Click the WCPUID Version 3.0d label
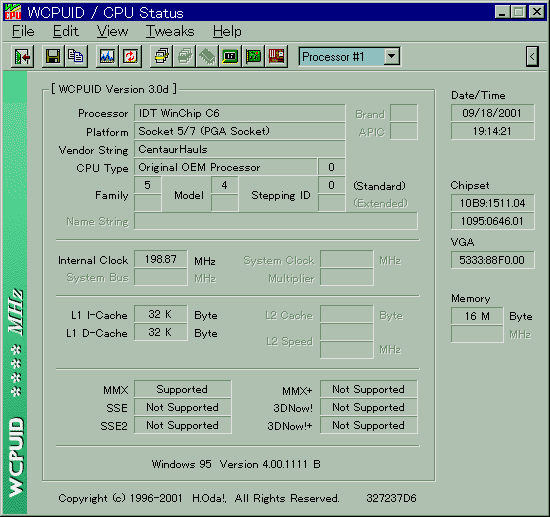Viewport: 550px width, 517px height. (114, 89)
